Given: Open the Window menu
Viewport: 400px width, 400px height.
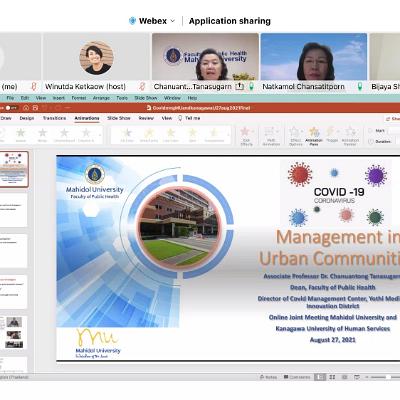Looking at the screenshot, I should (x=172, y=98).
